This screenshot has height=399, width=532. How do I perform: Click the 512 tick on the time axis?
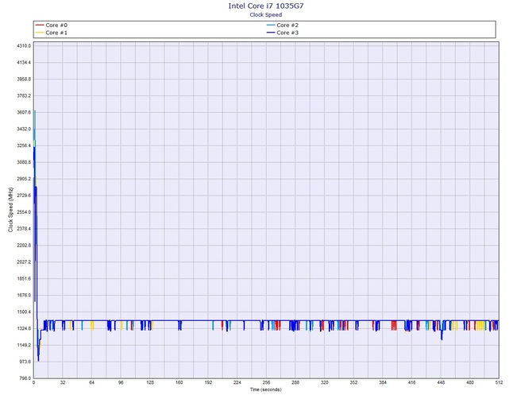[x=499, y=382]
